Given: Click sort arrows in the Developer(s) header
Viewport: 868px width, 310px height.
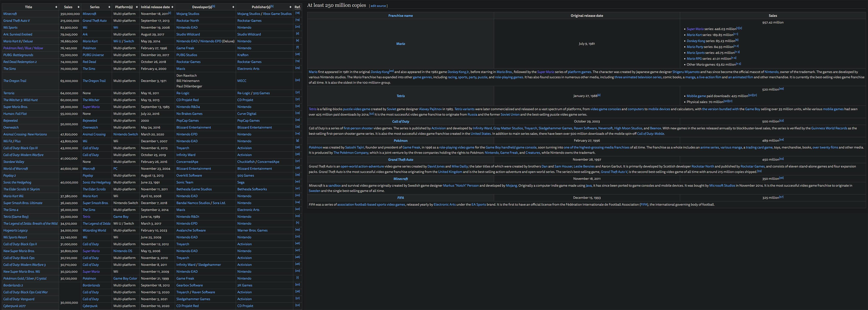Looking at the screenshot, I should [233, 7].
